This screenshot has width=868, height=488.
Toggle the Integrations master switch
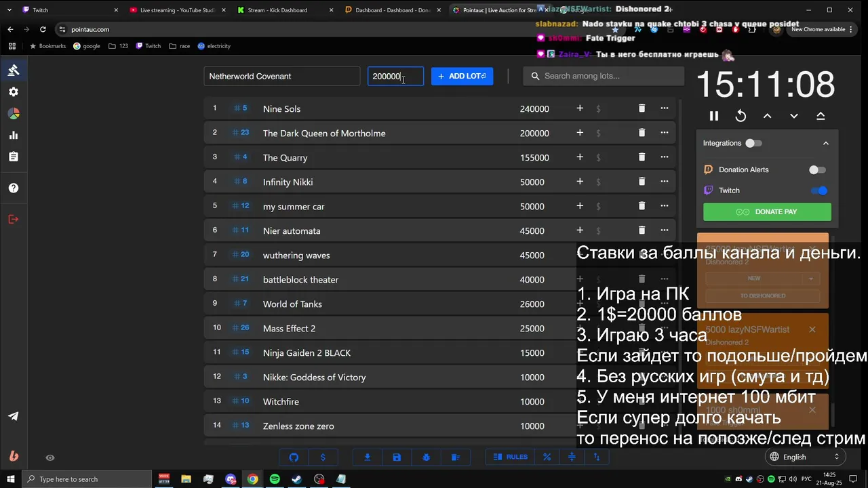pyautogui.click(x=753, y=143)
